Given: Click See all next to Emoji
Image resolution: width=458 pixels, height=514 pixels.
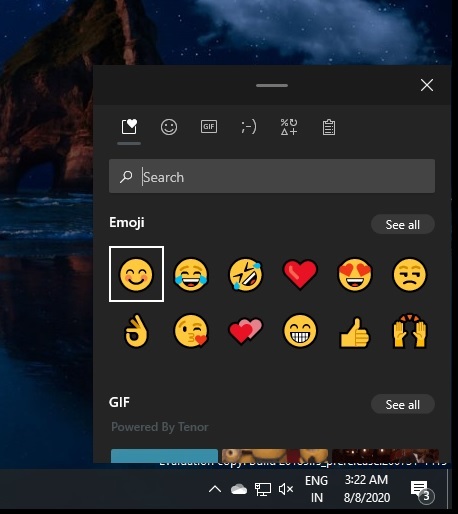Looking at the screenshot, I should tap(403, 224).
